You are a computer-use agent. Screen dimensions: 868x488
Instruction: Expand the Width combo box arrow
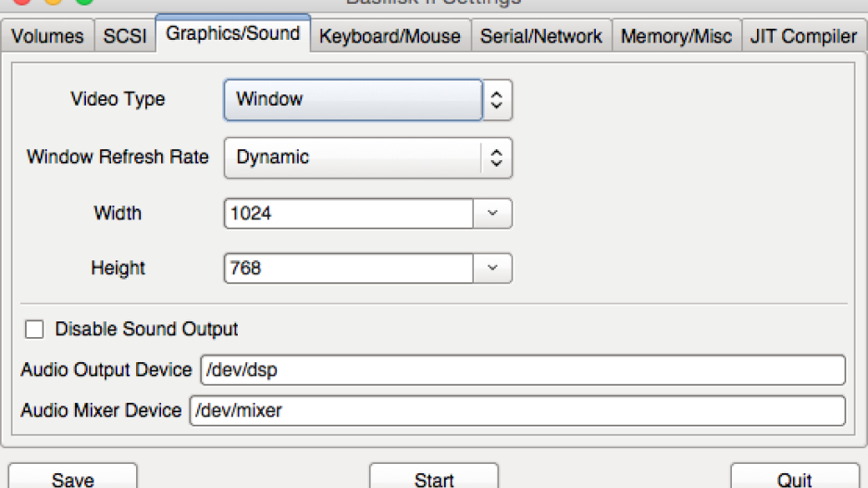pos(492,213)
